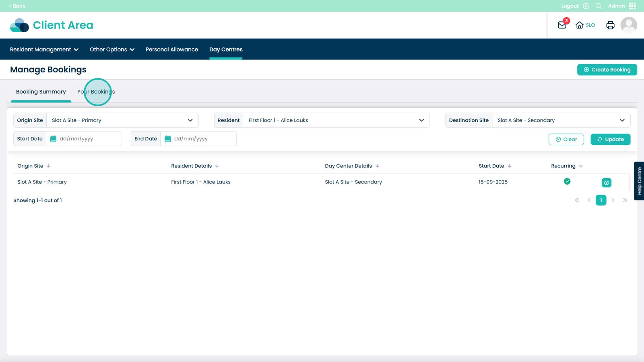The image size is (644, 362).
Task: Open the user profile avatar
Action: [628, 25]
